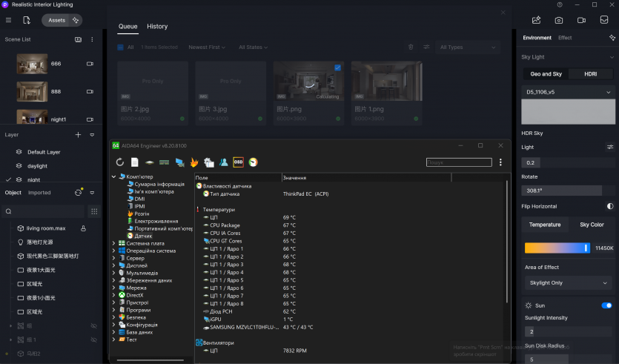Toggle Flip Horizontal

609,206
